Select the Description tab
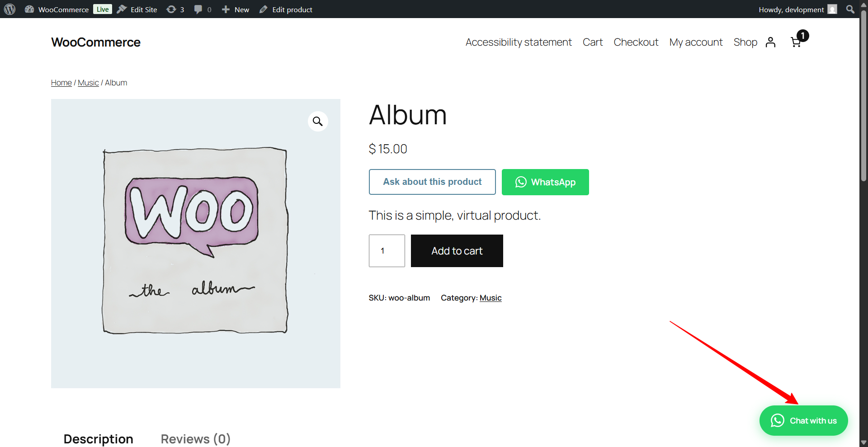868x447 pixels. click(98, 439)
